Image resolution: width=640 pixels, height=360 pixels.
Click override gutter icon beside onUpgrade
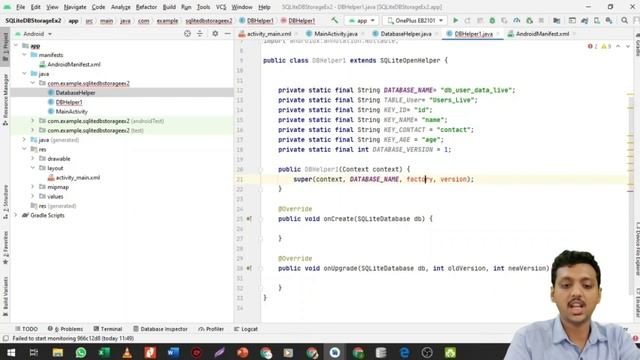(249, 268)
